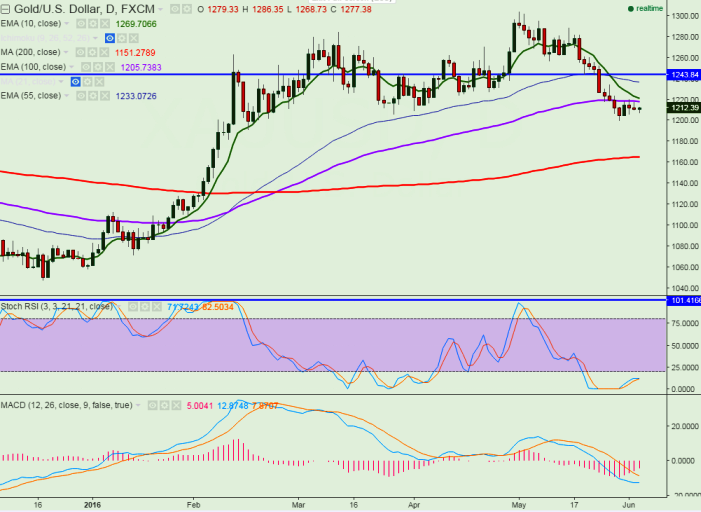This screenshot has height=512, width=701.
Task: Click MACD histogram value 5.0041
Action: pos(199,406)
